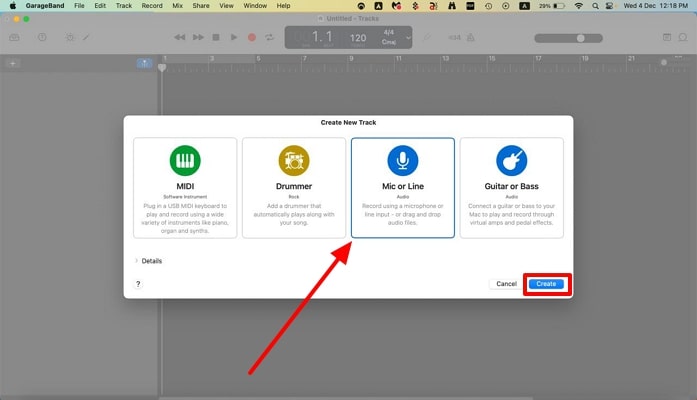Click the Rewind transport button
Screen dimensions: 697x400
pos(180,37)
